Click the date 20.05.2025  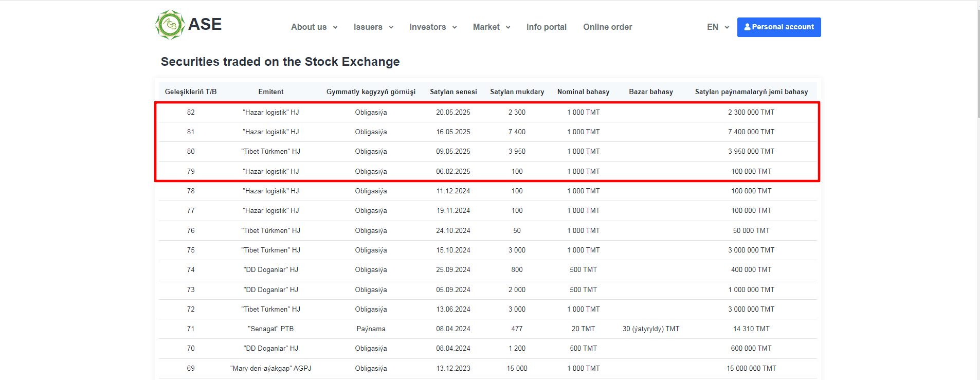(x=453, y=112)
